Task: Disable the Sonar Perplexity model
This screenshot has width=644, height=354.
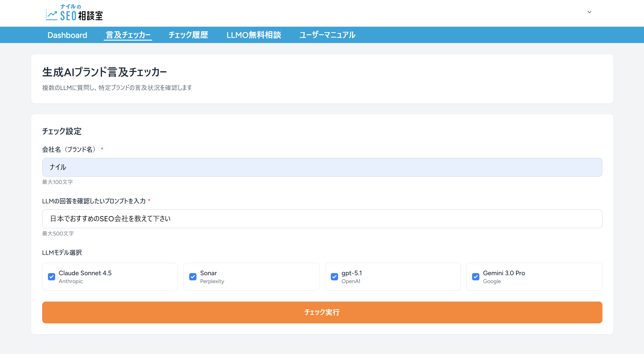Action: point(193,276)
